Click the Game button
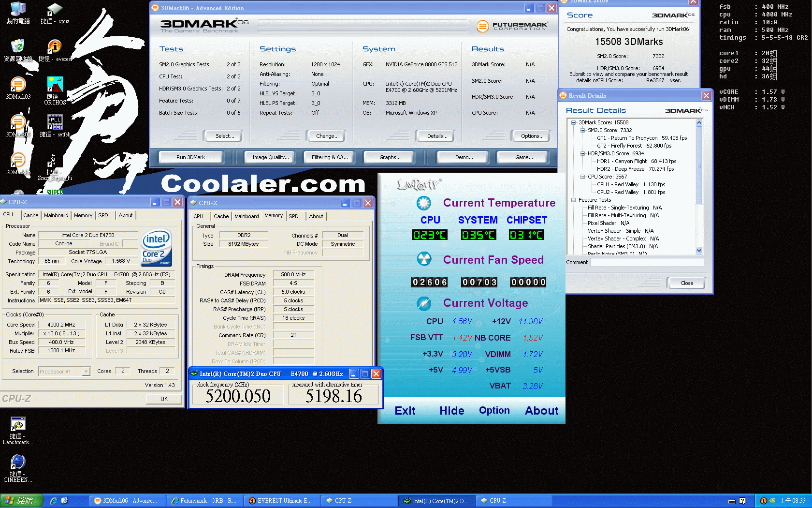Screen dimensions: 812x508 coord(523,157)
